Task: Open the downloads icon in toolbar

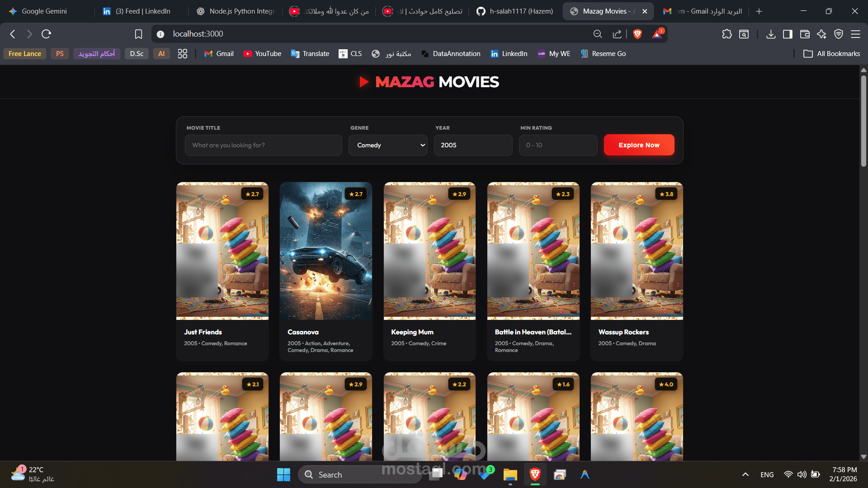Action: pyautogui.click(x=771, y=34)
